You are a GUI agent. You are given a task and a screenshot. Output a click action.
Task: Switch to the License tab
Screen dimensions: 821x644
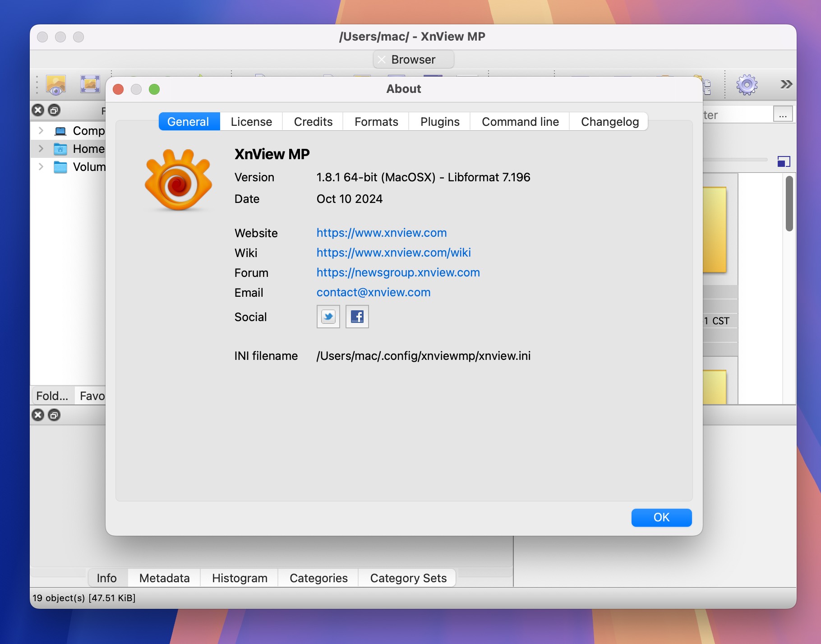point(251,122)
